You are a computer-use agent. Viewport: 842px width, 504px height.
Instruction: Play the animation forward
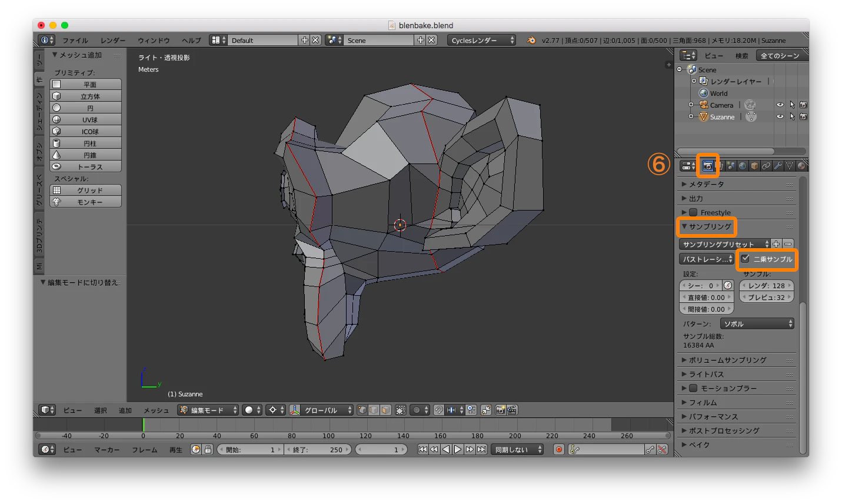(x=458, y=449)
